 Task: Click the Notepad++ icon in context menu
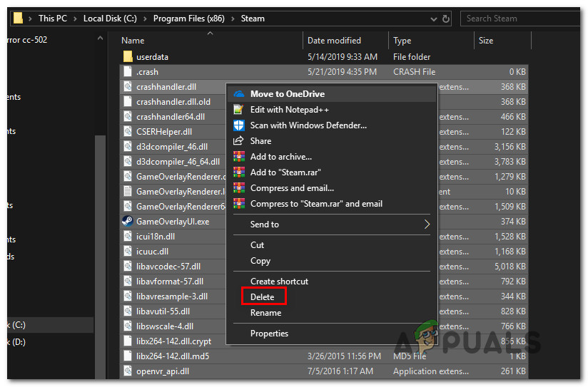click(x=238, y=109)
